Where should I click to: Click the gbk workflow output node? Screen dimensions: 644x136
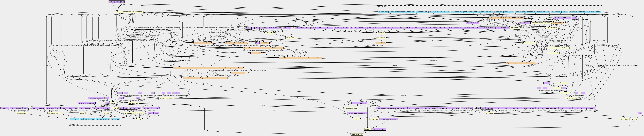tap(81, 119)
